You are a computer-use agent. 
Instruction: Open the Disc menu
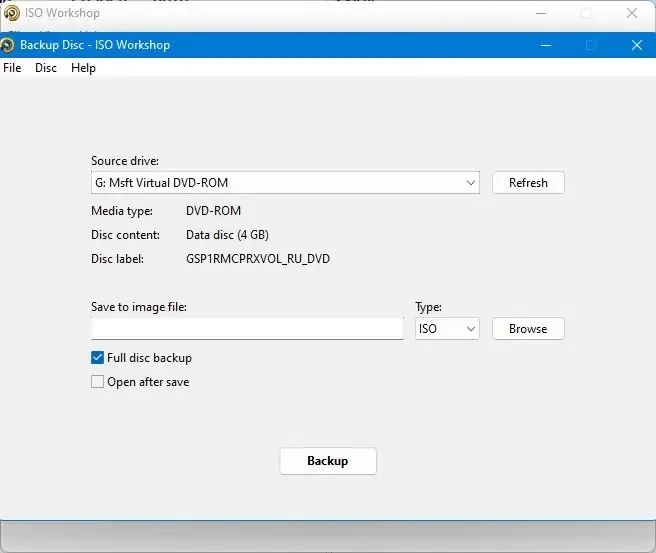pyautogui.click(x=46, y=68)
